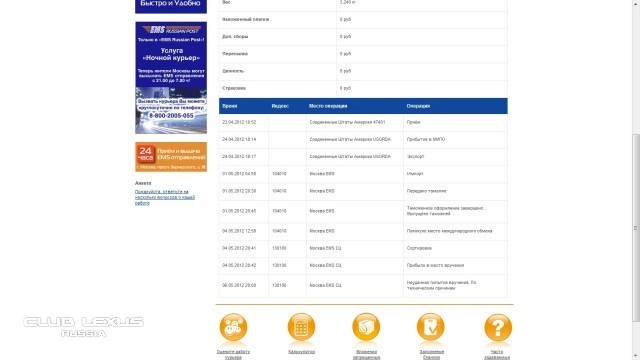The height and width of the screenshot is (360, 640).
Task: Click the EMS Russian Post logo banner
Action: point(171,30)
